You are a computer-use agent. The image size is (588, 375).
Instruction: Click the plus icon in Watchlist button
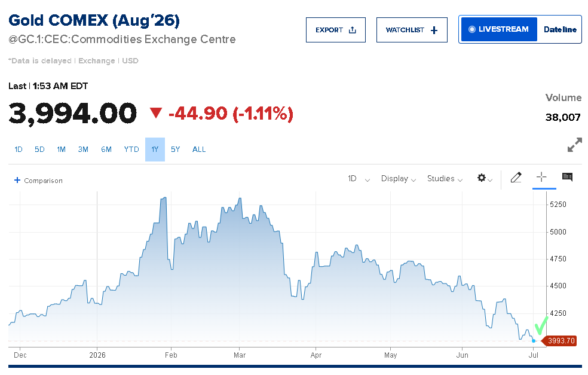click(434, 31)
